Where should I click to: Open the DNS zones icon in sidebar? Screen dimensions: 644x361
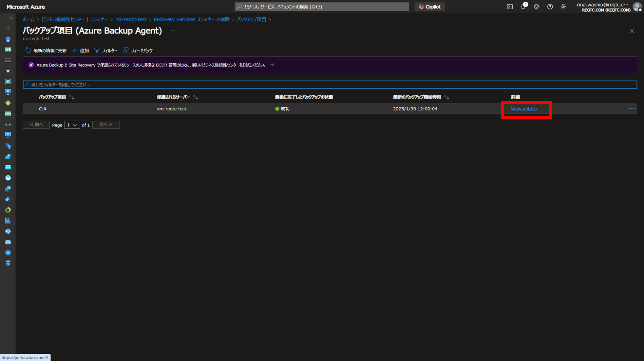click(x=8, y=253)
